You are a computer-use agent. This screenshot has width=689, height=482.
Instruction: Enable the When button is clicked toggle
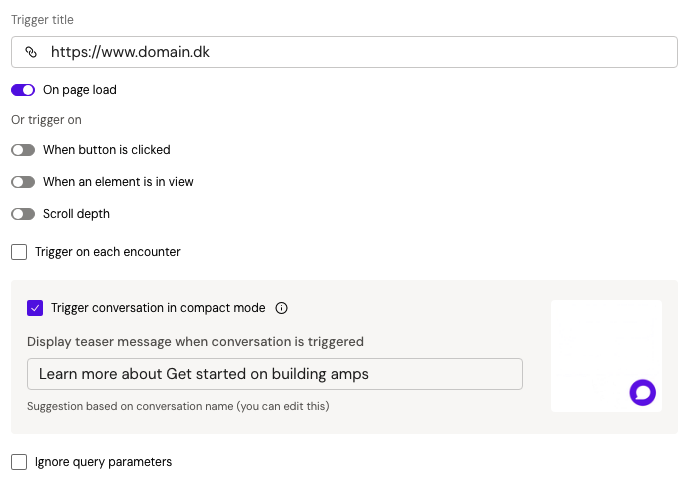(x=23, y=150)
